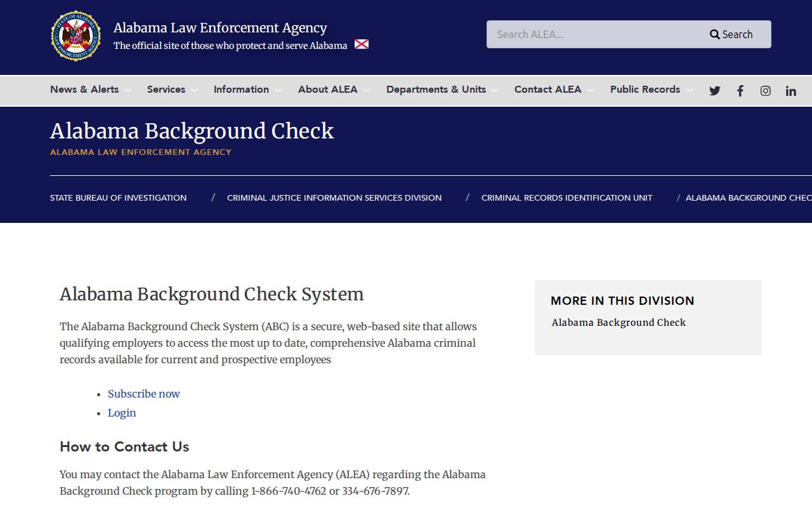The height and width of the screenshot is (508, 812).
Task: Click the How to Contact Us heading
Action: pos(124,446)
